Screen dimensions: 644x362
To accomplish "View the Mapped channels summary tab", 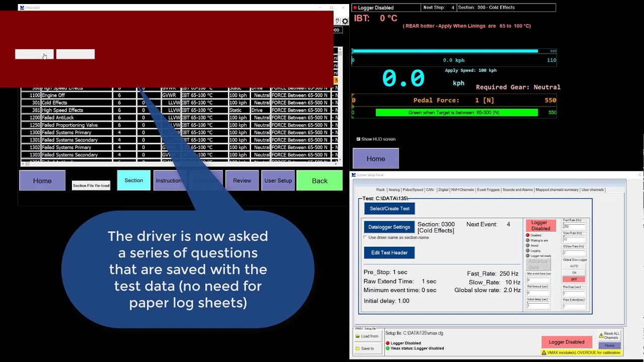I will click(557, 190).
